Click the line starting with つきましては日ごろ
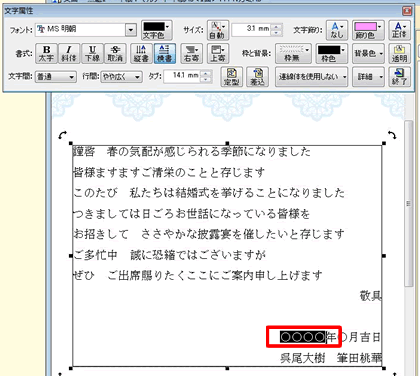This screenshot has height=376, width=420. pos(192,214)
